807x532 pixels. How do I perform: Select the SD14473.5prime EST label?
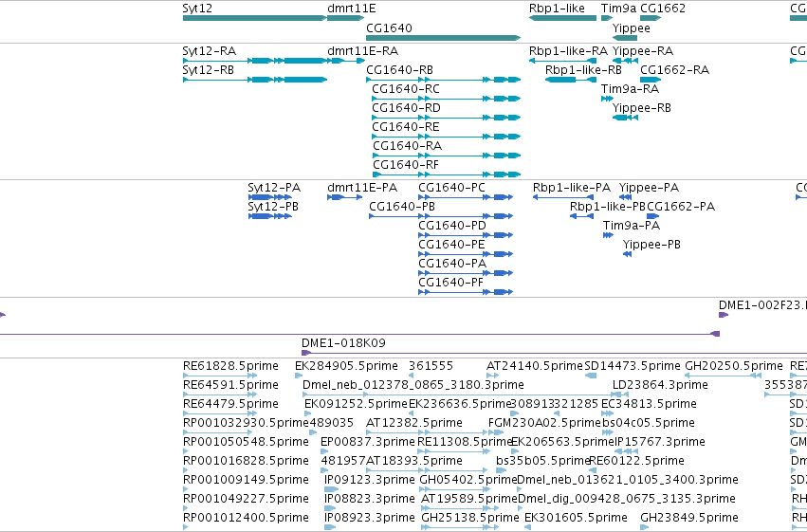[x=633, y=366]
